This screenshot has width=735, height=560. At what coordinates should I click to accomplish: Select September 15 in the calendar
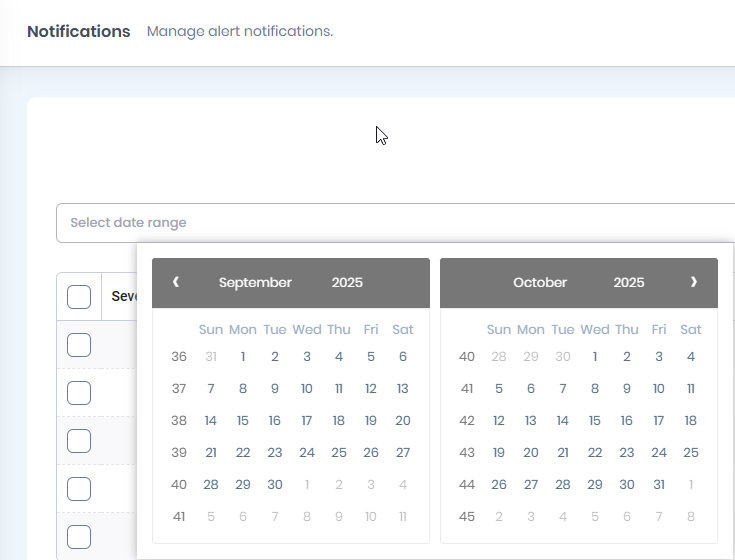(243, 421)
